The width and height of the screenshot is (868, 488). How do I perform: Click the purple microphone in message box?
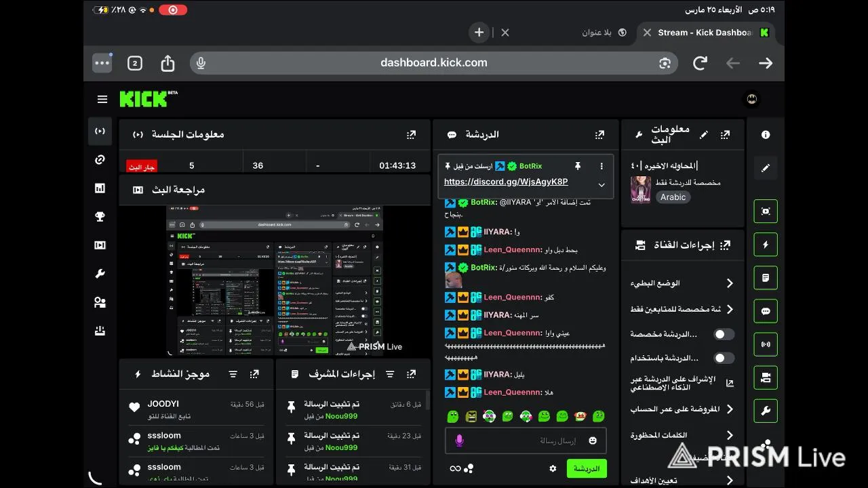[x=459, y=441]
